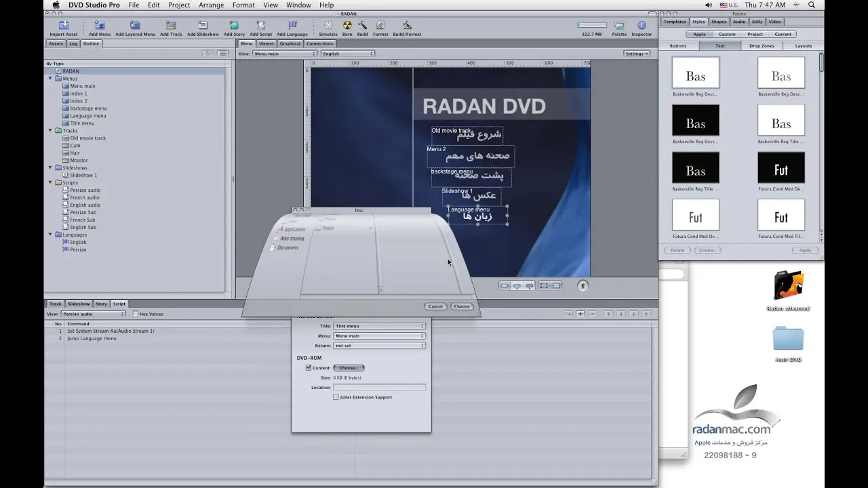Open the Return not set dropdown
868x488 pixels.
(x=379, y=346)
